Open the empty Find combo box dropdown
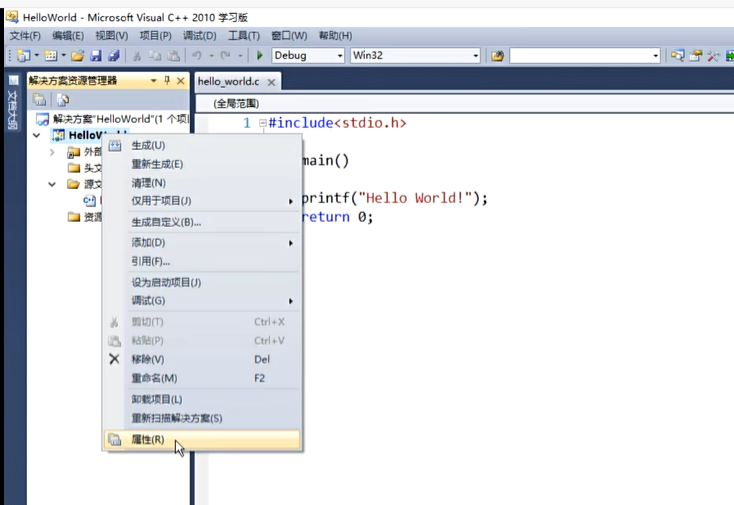Viewport: 734px width, 505px height. tap(655, 56)
